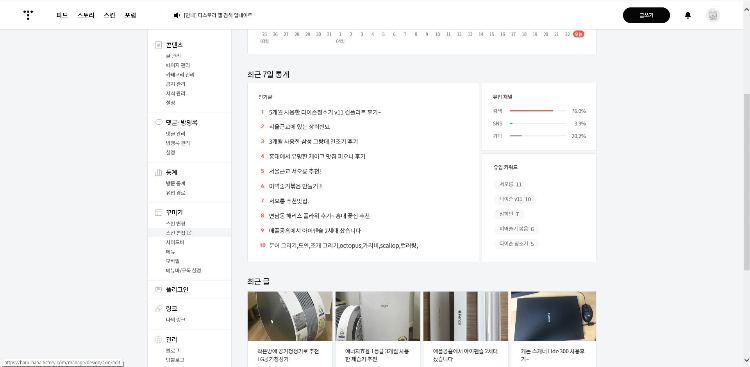
Task: Select the 플러그인 sidebar heading
Action: click(x=177, y=289)
